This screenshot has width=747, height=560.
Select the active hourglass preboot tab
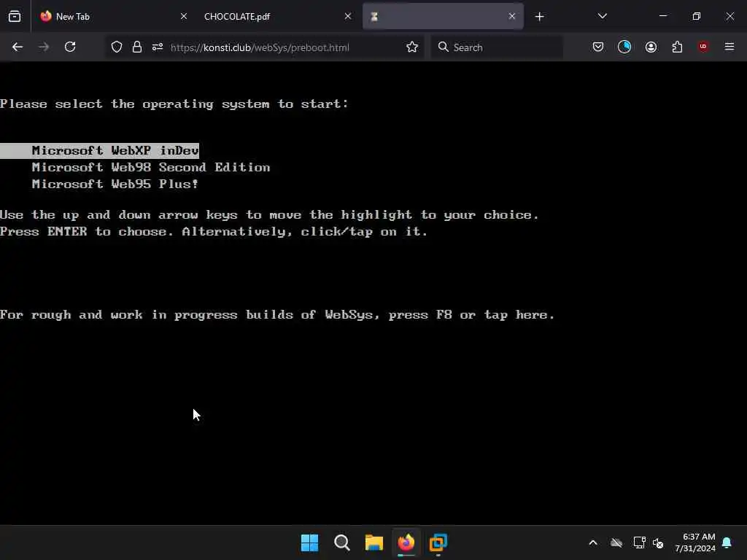pos(443,16)
